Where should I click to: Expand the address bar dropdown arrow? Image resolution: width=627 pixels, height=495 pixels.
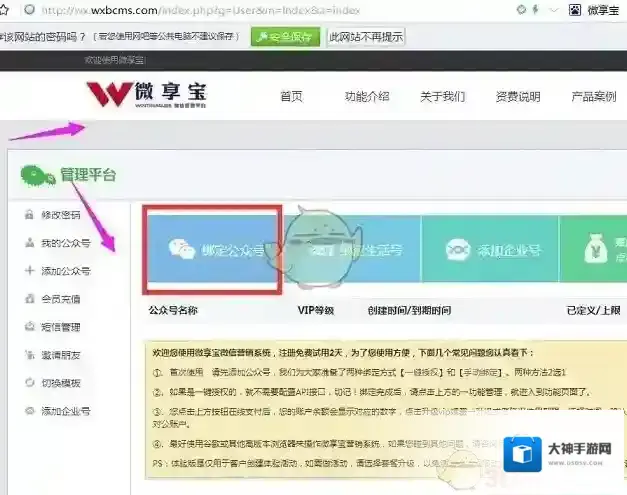tap(554, 10)
